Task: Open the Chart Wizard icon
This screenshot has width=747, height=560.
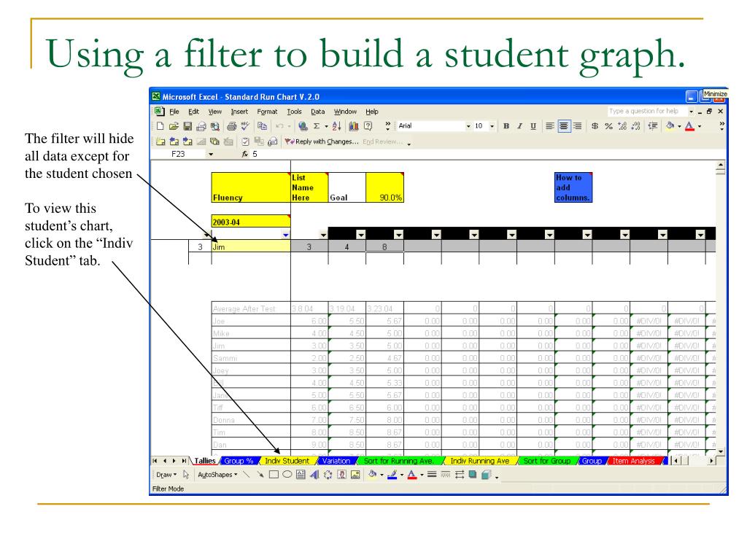Action: click(354, 126)
